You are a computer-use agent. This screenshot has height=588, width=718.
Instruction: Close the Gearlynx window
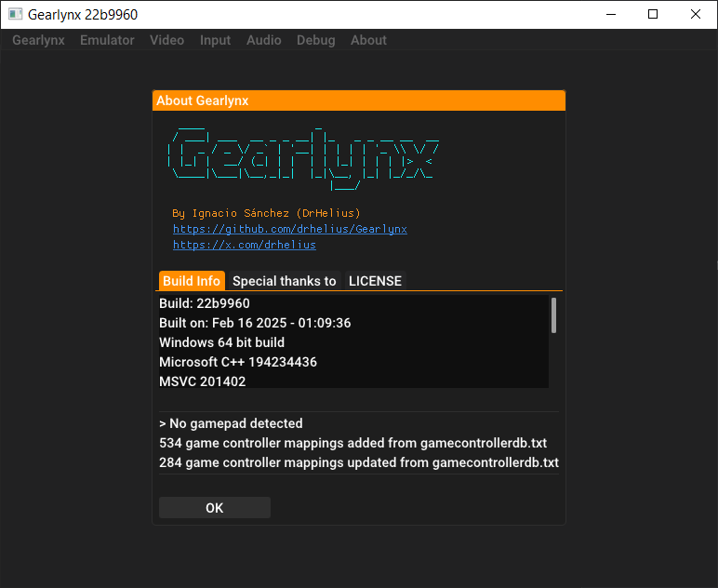point(695,14)
